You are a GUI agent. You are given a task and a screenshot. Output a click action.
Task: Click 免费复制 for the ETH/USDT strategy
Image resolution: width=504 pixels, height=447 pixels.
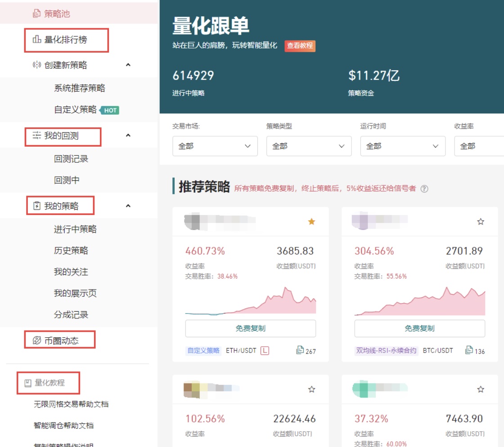tap(250, 328)
